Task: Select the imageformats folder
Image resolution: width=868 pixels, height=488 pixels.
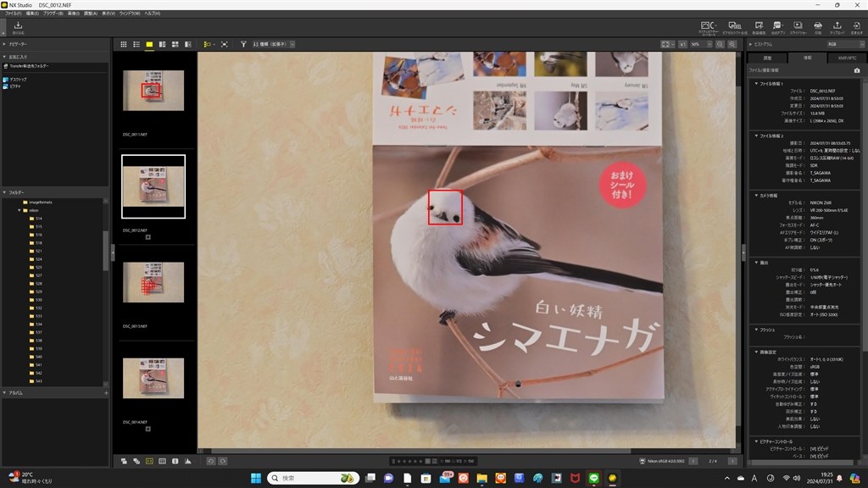Action: point(37,202)
